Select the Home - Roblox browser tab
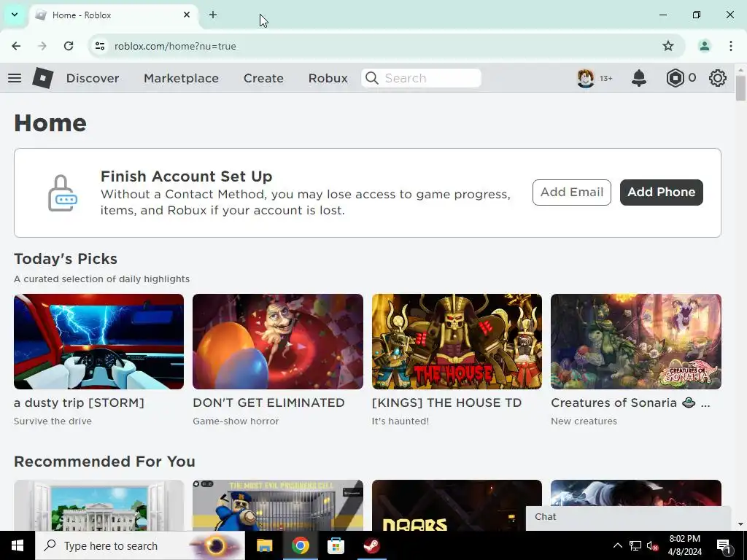 [x=115, y=15]
